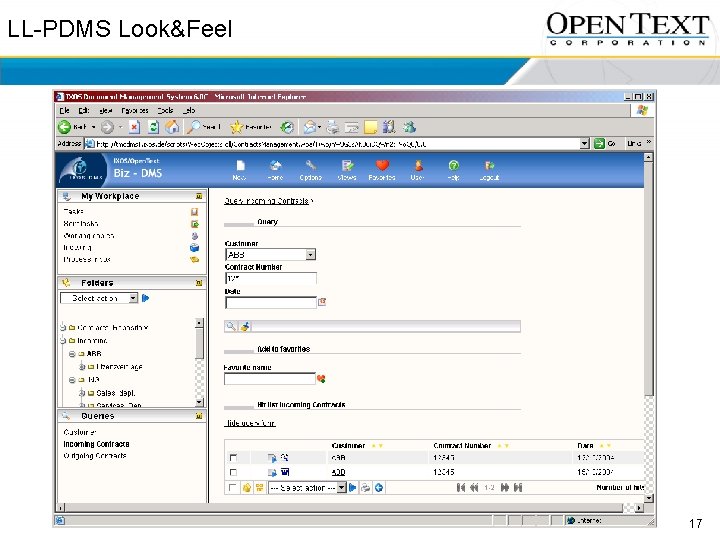Click the main page vertical scrollbar thumb
Screen dimensions: 720x540
point(648,280)
